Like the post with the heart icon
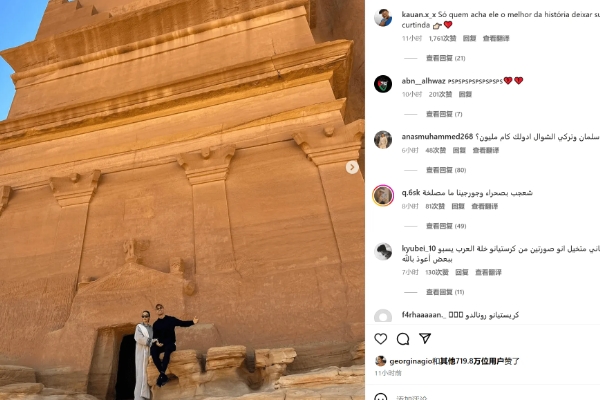 point(380,339)
